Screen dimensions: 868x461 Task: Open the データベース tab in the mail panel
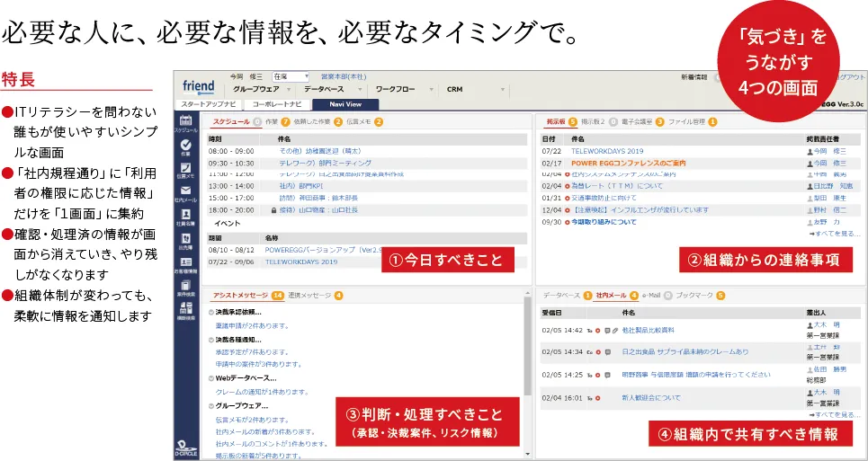click(x=561, y=296)
